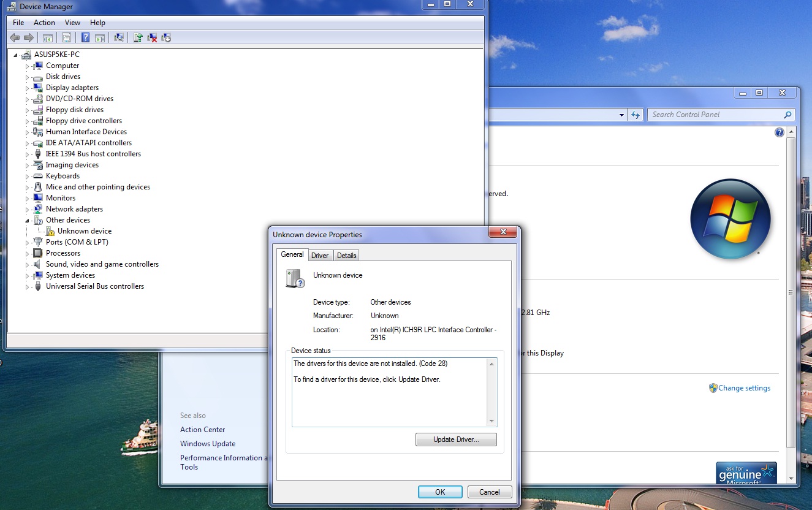812x510 pixels.
Task: Click the Imaging devices camera icon
Action: pyautogui.click(x=38, y=165)
